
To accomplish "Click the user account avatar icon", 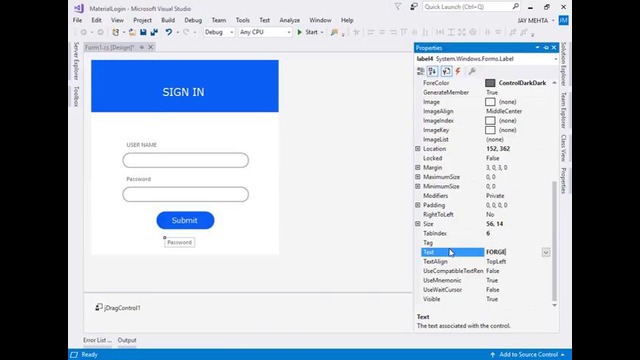I will 564,20.
